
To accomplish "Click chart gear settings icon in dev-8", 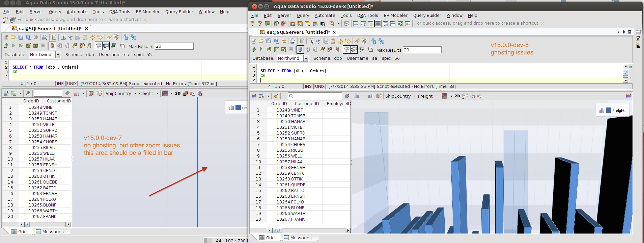I will click(347, 96).
